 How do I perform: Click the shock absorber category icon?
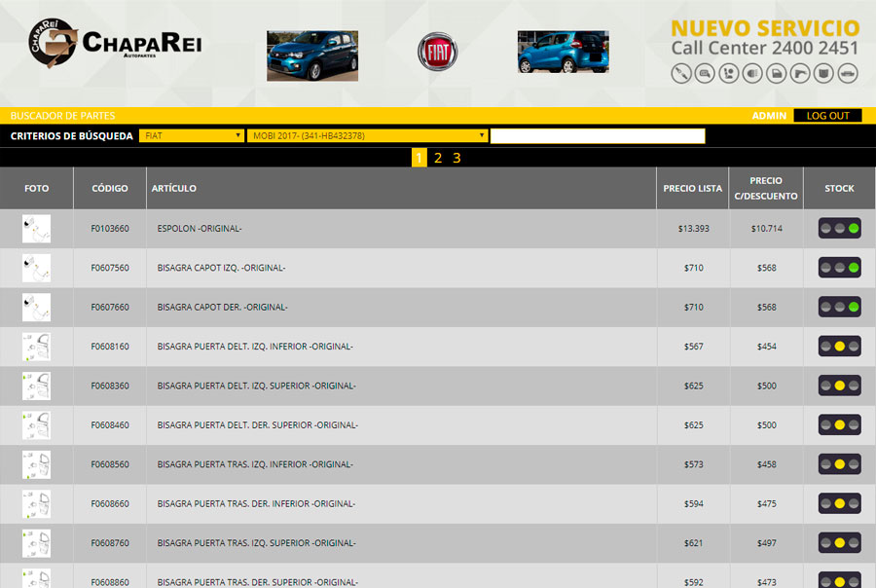coord(681,73)
